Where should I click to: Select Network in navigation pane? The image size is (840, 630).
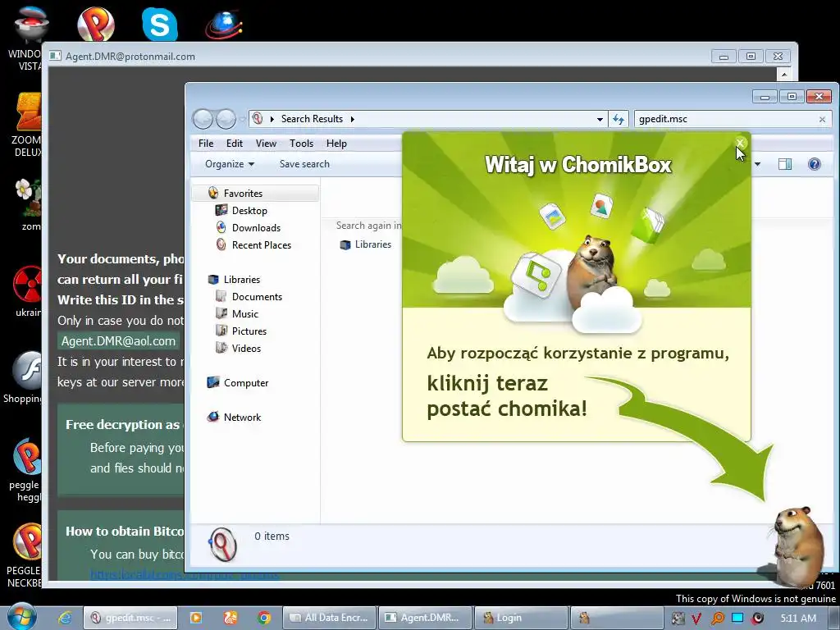click(x=242, y=417)
